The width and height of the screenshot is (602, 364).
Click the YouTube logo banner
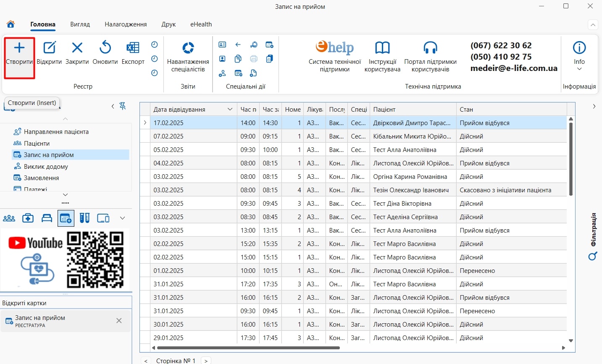tap(35, 243)
